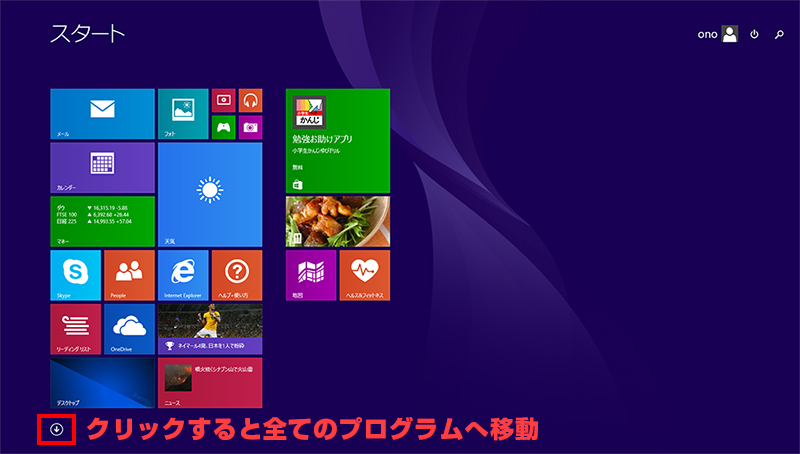800x454 pixels.
Task: Open the People tile
Action: point(129,275)
